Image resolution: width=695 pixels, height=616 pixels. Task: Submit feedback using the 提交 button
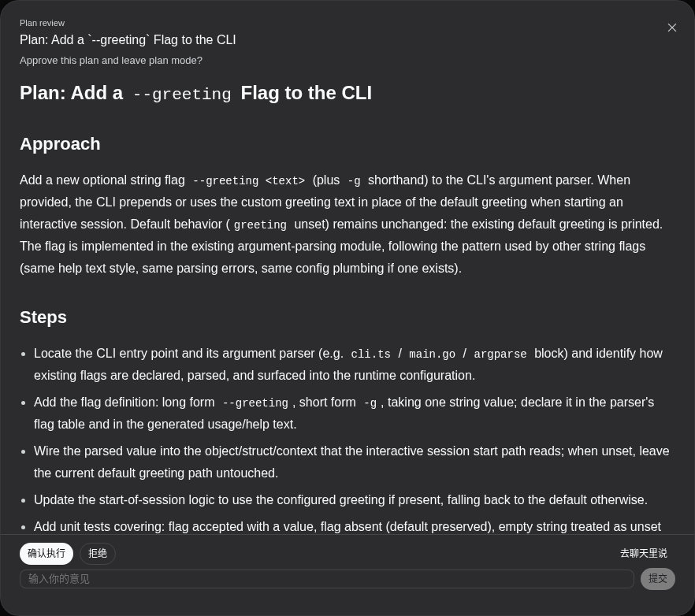tap(657, 579)
